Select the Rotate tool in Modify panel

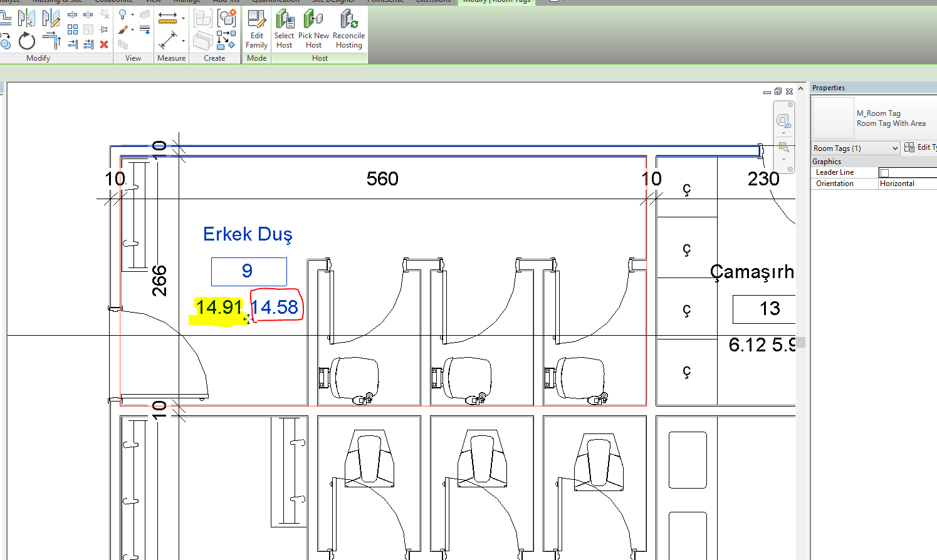click(27, 41)
